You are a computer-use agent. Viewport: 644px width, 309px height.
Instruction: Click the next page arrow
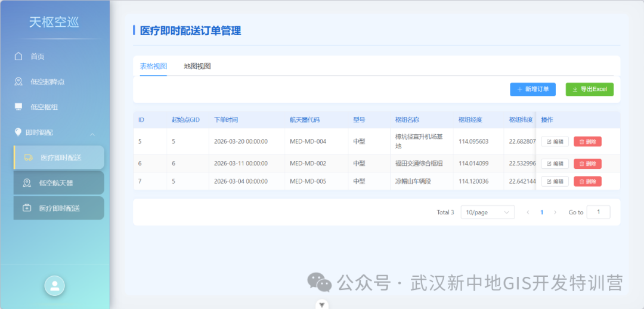pos(555,212)
